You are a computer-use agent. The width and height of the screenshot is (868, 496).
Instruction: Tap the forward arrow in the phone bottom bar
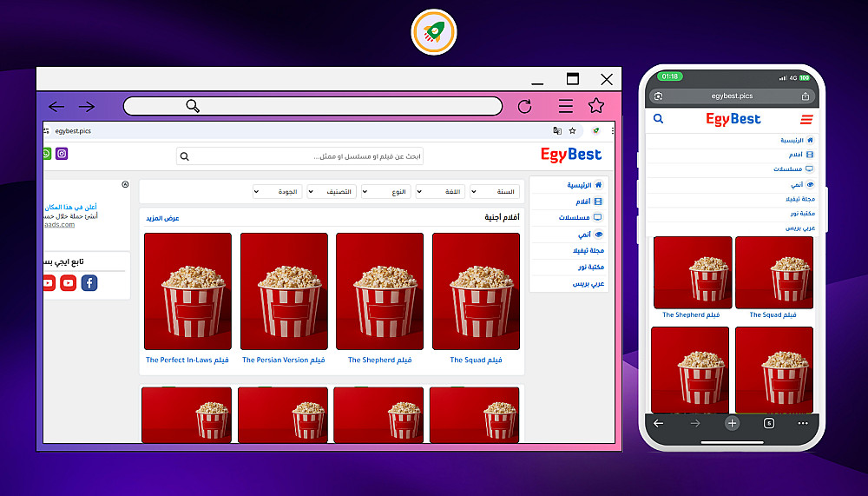(x=695, y=423)
